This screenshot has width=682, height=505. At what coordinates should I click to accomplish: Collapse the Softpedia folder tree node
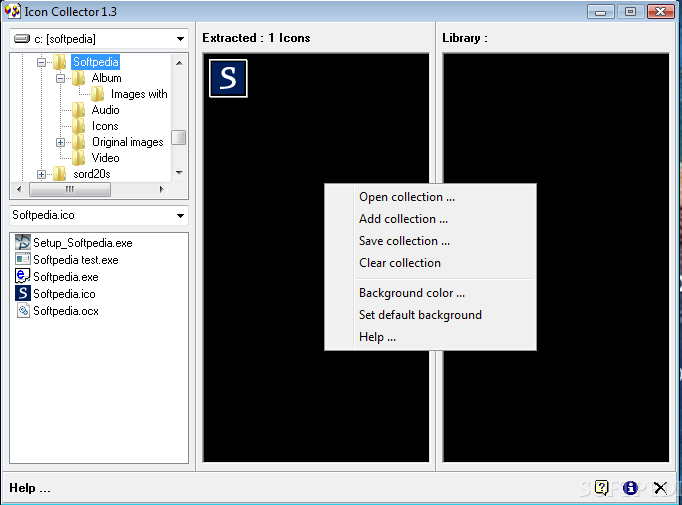click(41, 63)
